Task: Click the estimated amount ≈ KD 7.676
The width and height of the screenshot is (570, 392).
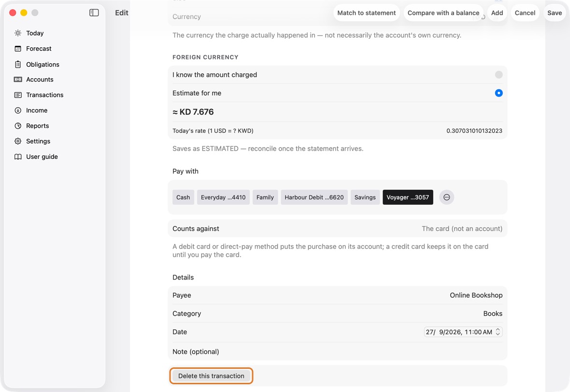Action: 193,112
